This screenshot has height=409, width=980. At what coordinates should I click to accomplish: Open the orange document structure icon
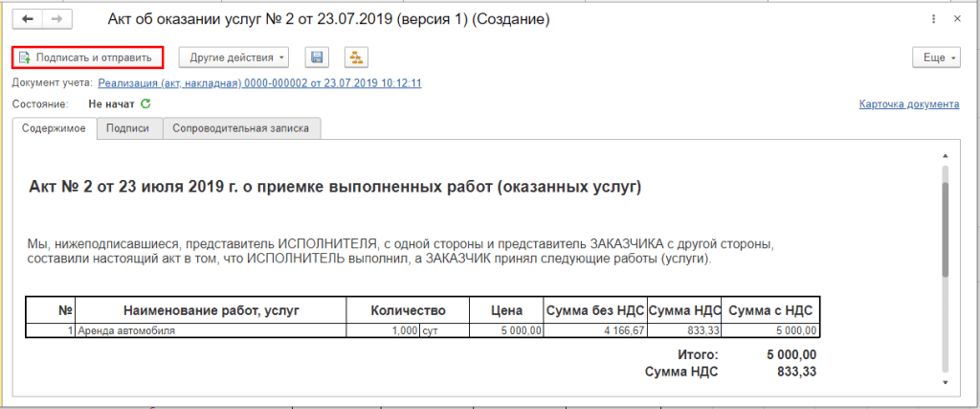[x=356, y=57]
